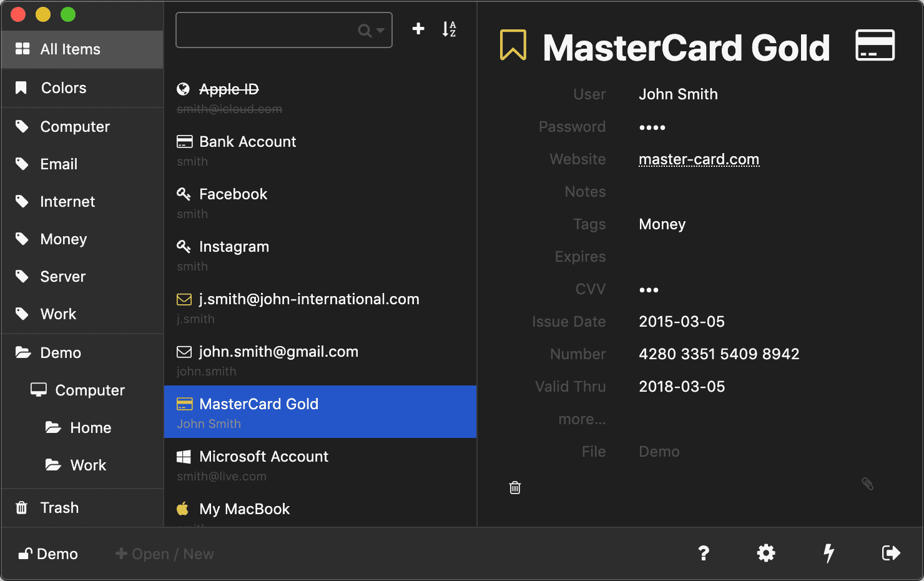924x581 pixels.
Task: Filter by the Internet tag
Action: [82, 202]
